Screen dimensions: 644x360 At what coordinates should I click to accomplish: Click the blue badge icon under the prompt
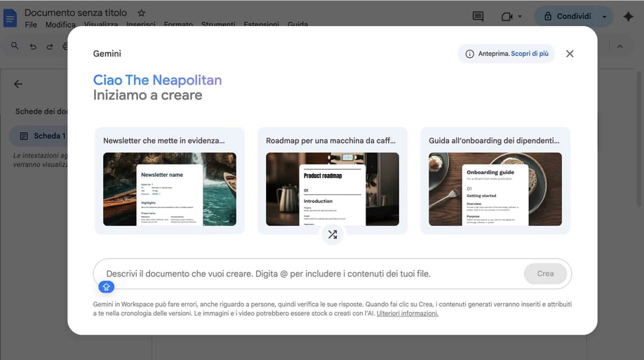(x=107, y=287)
